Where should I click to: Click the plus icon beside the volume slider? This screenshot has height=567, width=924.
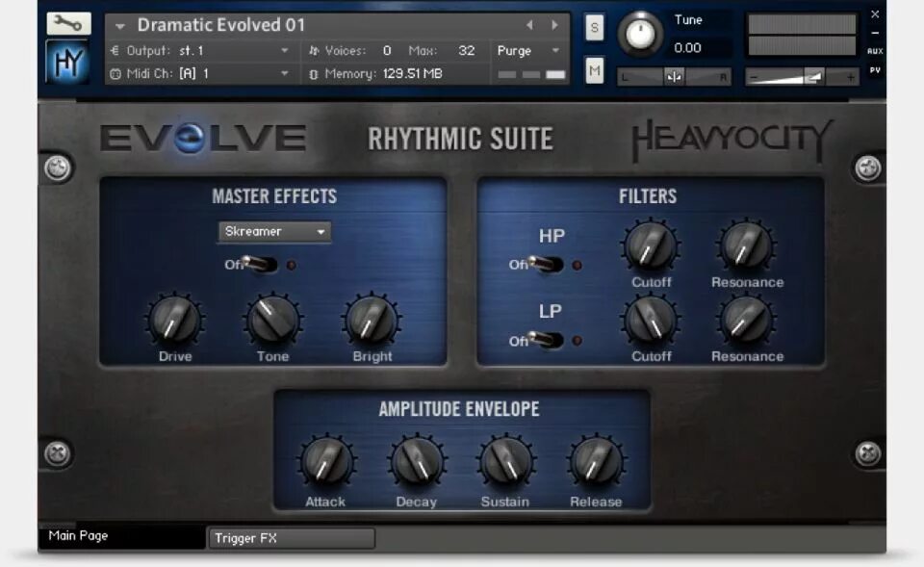(x=850, y=77)
